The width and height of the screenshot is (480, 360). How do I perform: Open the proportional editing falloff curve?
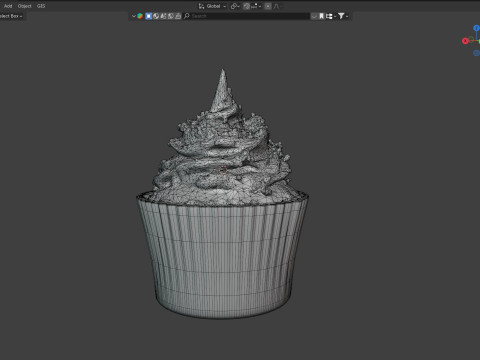tap(276, 6)
